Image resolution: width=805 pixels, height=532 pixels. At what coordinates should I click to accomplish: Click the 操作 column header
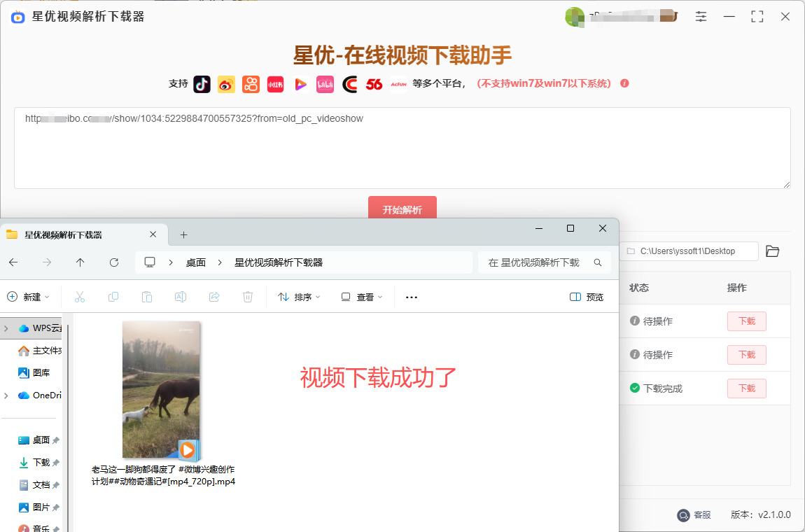coord(736,288)
